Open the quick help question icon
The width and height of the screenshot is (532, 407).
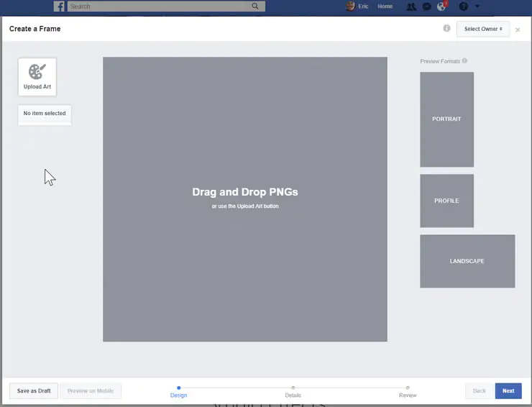pyautogui.click(x=463, y=6)
